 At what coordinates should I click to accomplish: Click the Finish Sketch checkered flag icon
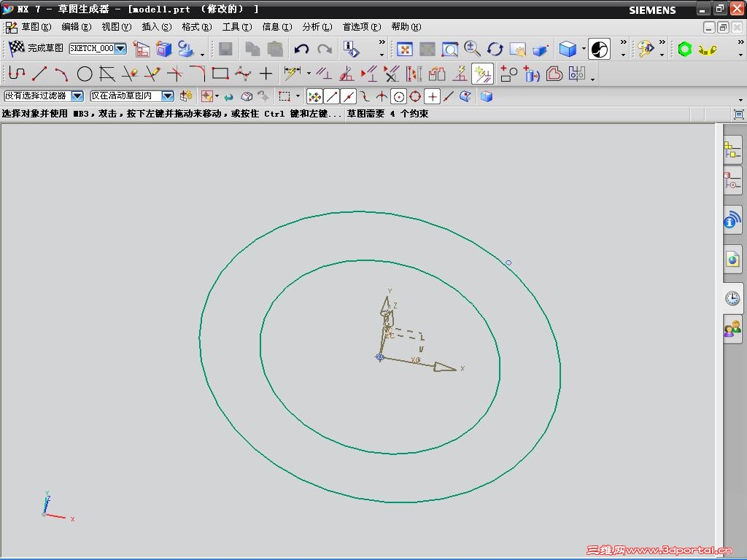point(17,48)
